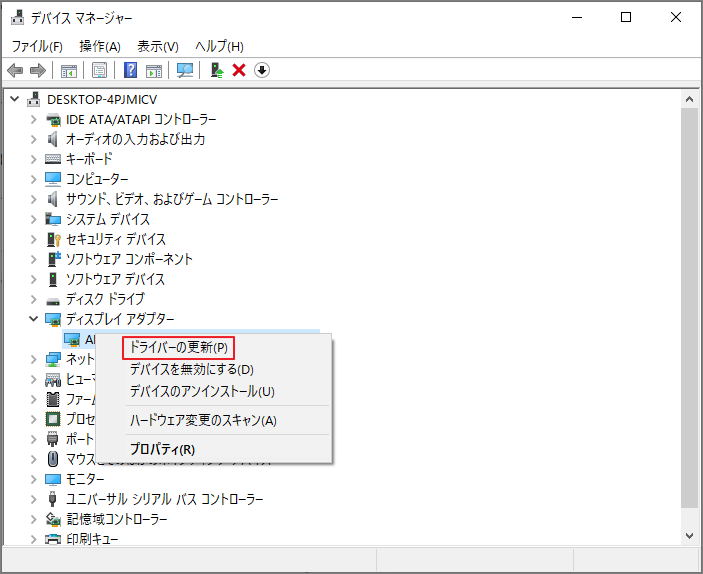Click the scrollbar up arrow
The height and width of the screenshot is (574, 703).
coord(690,99)
